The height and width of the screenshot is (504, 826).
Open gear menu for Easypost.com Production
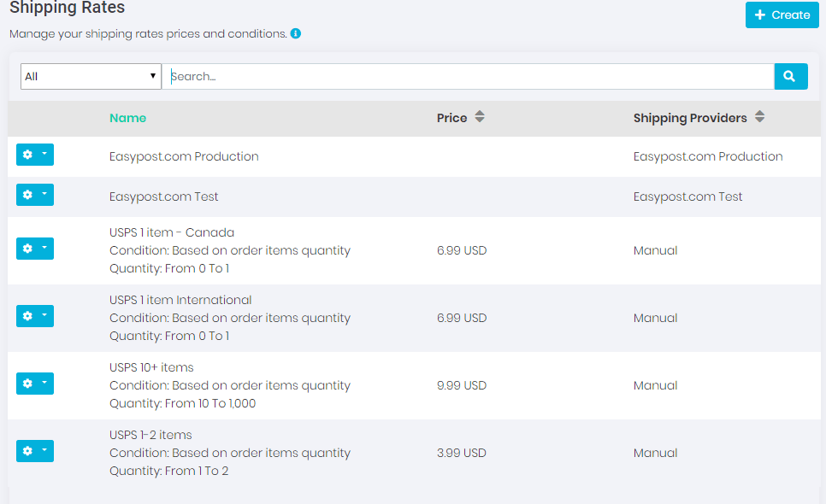tap(35, 155)
